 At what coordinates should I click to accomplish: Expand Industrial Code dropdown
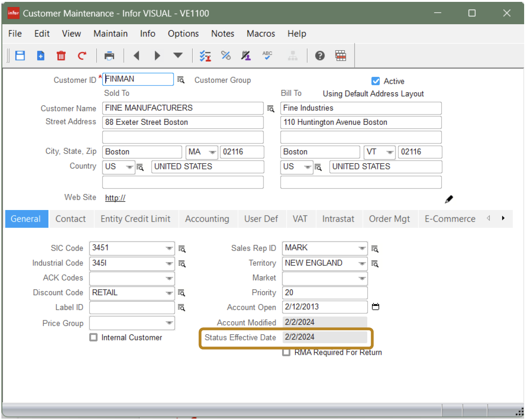169,264
